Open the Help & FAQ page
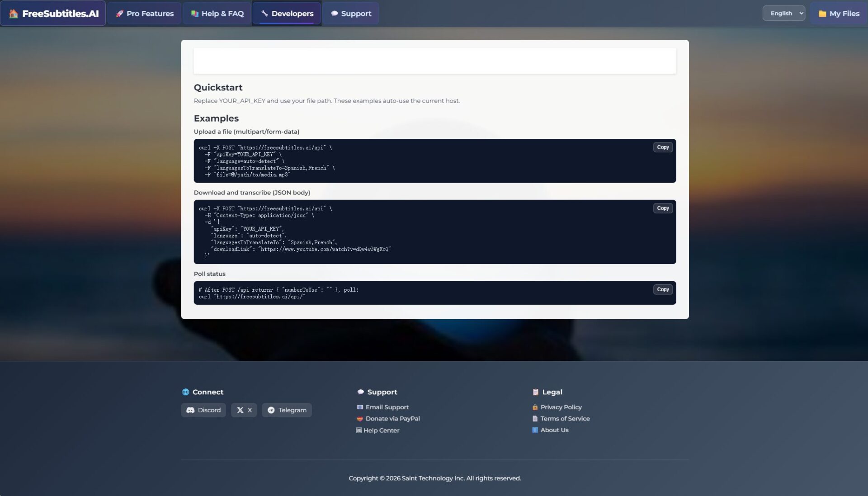868x496 pixels. point(217,14)
